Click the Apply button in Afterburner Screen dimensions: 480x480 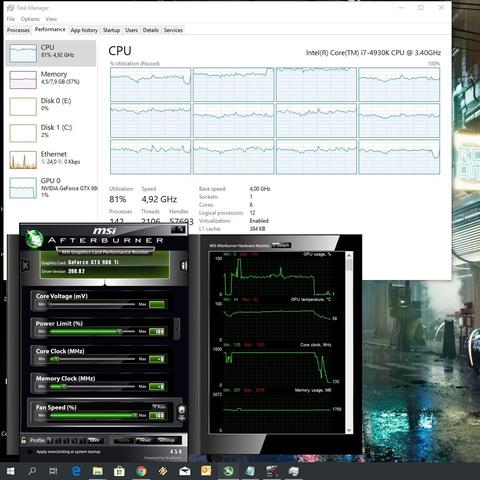(123, 440)
